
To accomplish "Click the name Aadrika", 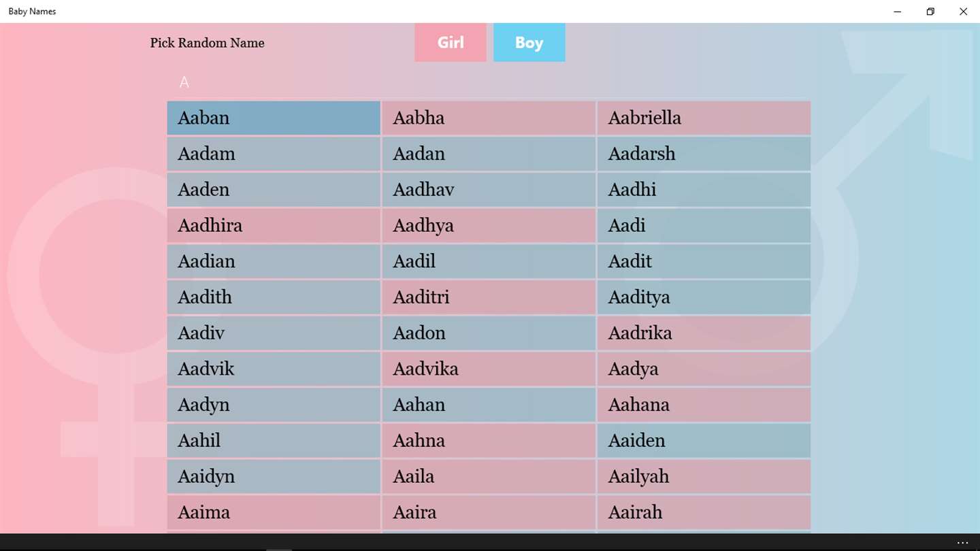I will (704, 333).
